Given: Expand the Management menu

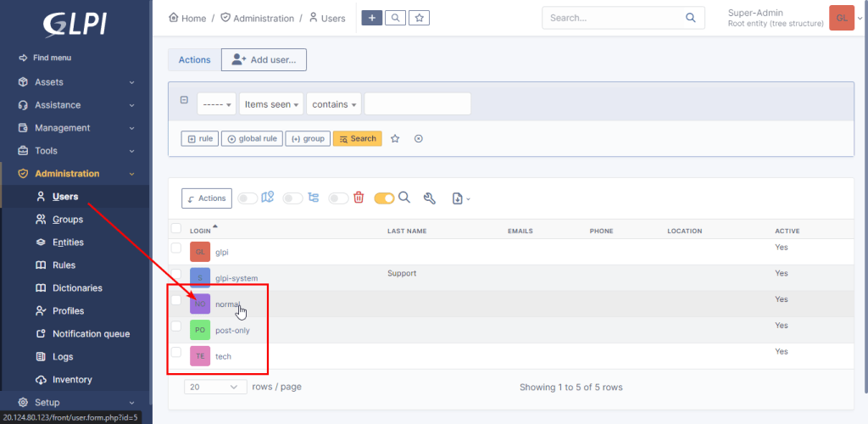Looking at the screenshot, I should [x=75, y=128].
